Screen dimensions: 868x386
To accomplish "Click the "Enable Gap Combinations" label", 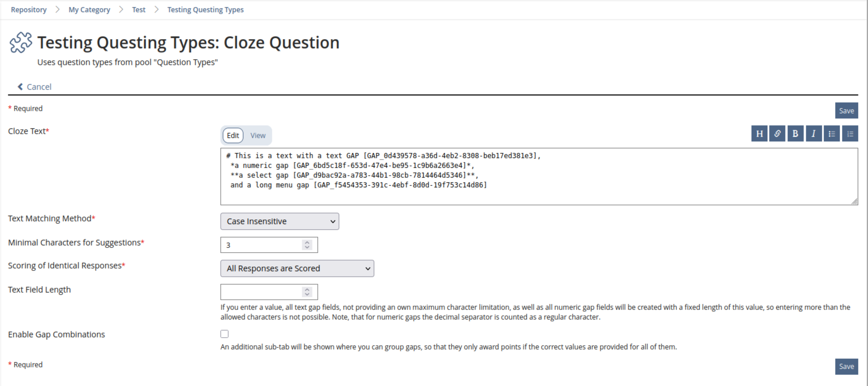I will click(x=56, y=335).
